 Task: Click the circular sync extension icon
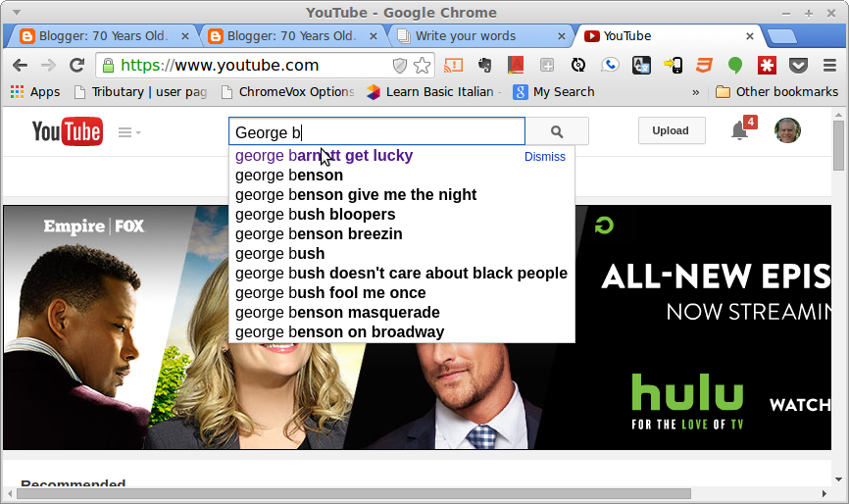click(x=578, y=66)
